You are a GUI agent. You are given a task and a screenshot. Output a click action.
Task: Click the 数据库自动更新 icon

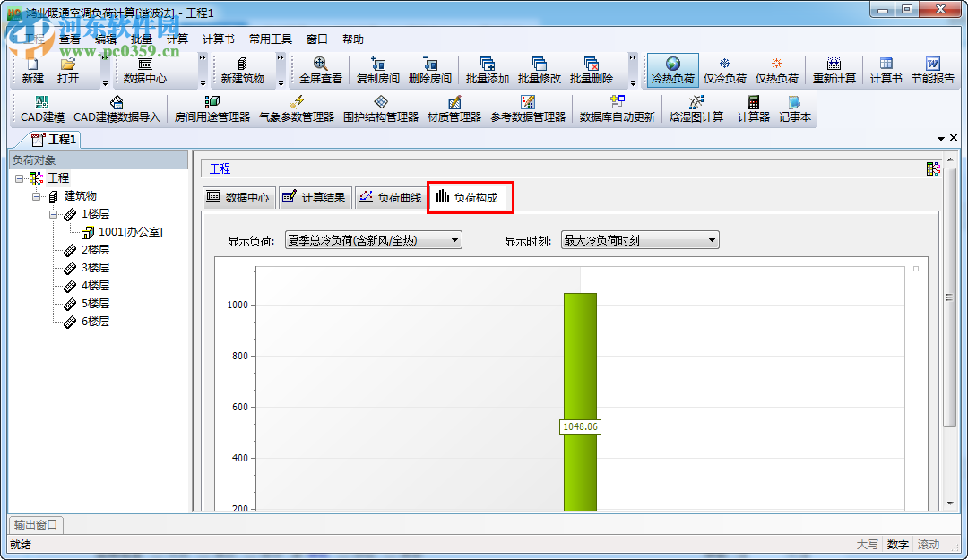(x=617, y=108)
